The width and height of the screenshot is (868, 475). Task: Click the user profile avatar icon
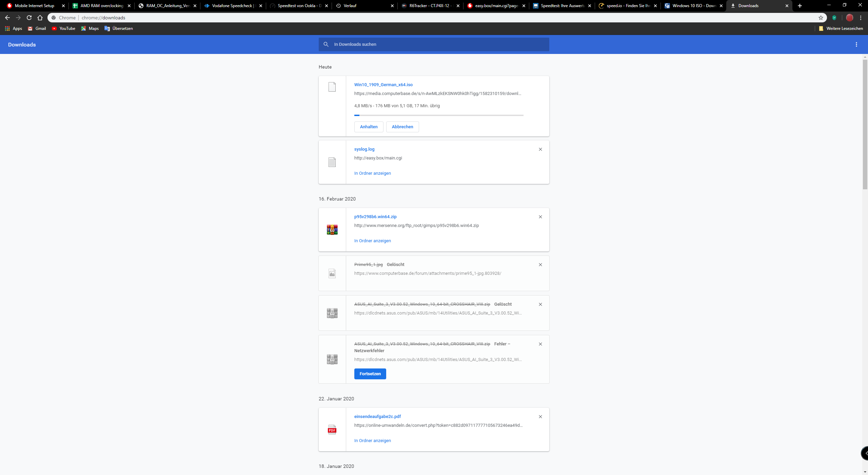pos(849,18)
